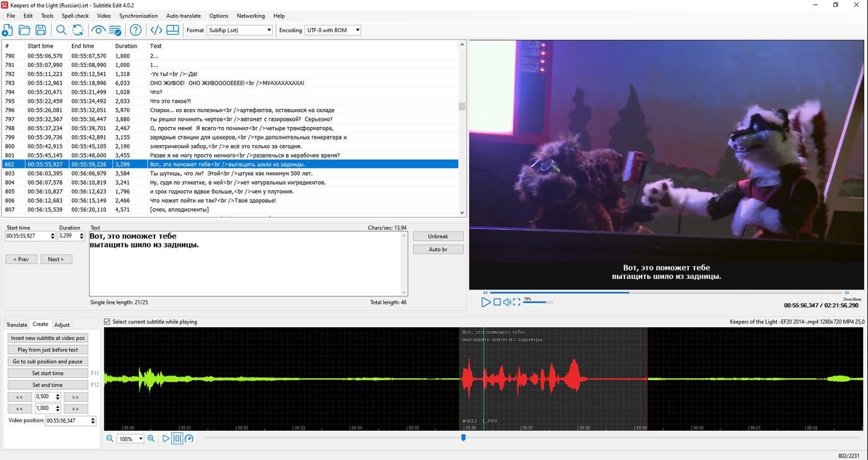Click the New subtitle file icon
The height and width of the screenshot is (460, 868).
pos(7,30)
